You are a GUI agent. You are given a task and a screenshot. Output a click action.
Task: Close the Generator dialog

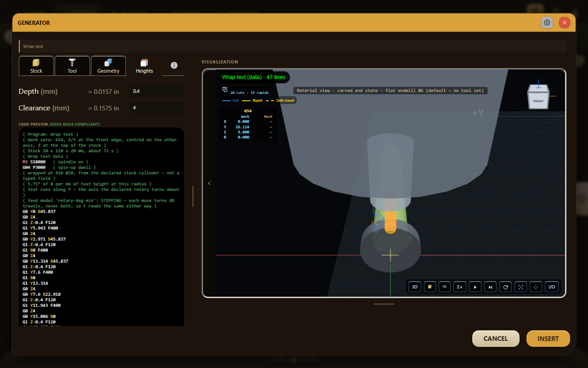pos(565,23)
